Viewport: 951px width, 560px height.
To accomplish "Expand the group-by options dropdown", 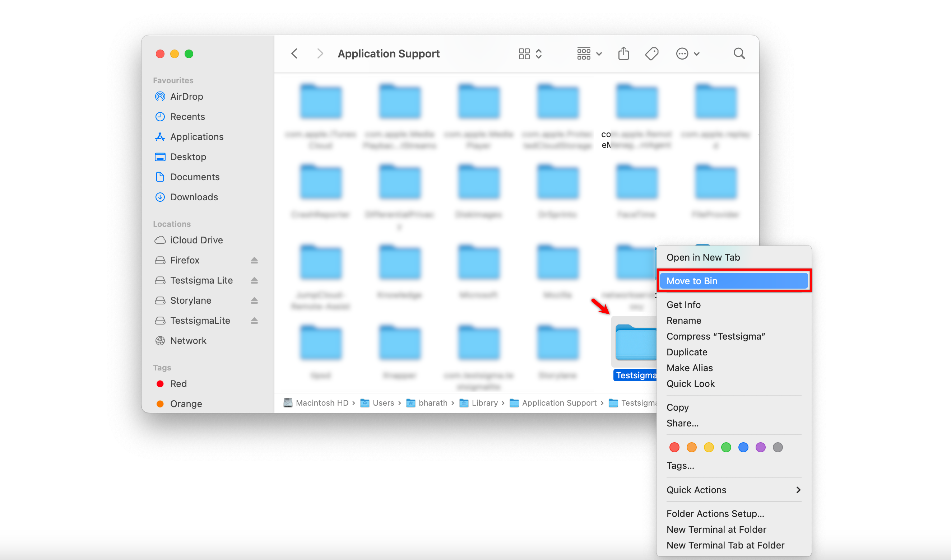I will [589, 53].
